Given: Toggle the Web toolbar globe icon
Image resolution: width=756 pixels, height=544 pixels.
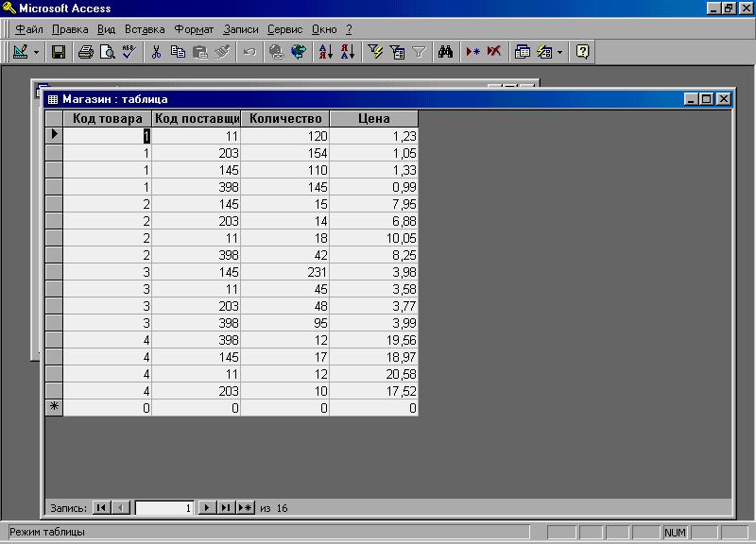Looking at the screenshot, I should 299,52.
